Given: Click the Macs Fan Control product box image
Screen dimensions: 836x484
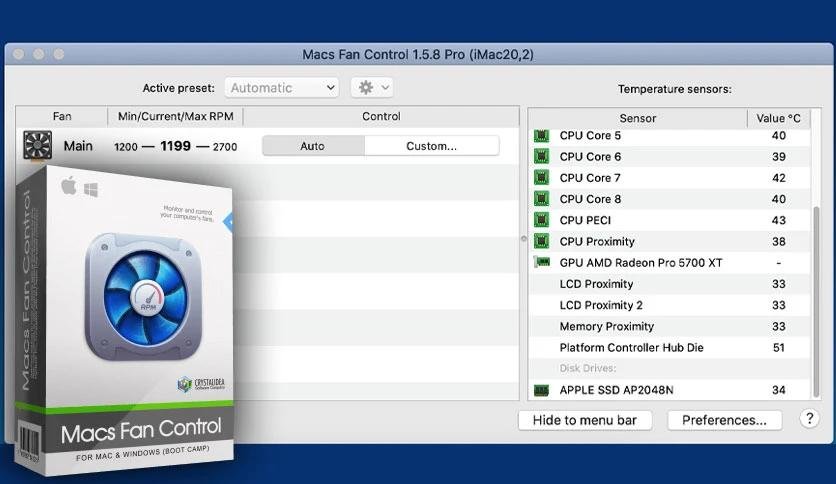Looking at the screenshot, I should [124, 320].
